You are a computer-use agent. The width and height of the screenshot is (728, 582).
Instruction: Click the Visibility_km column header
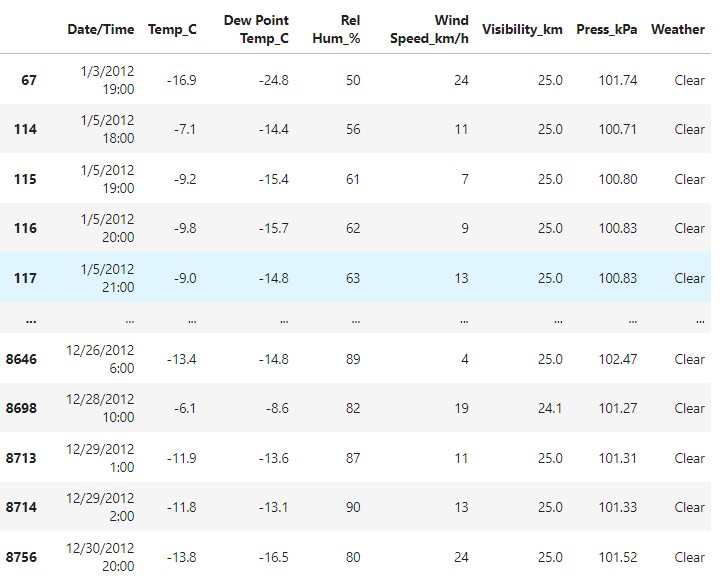click(521, 29)
